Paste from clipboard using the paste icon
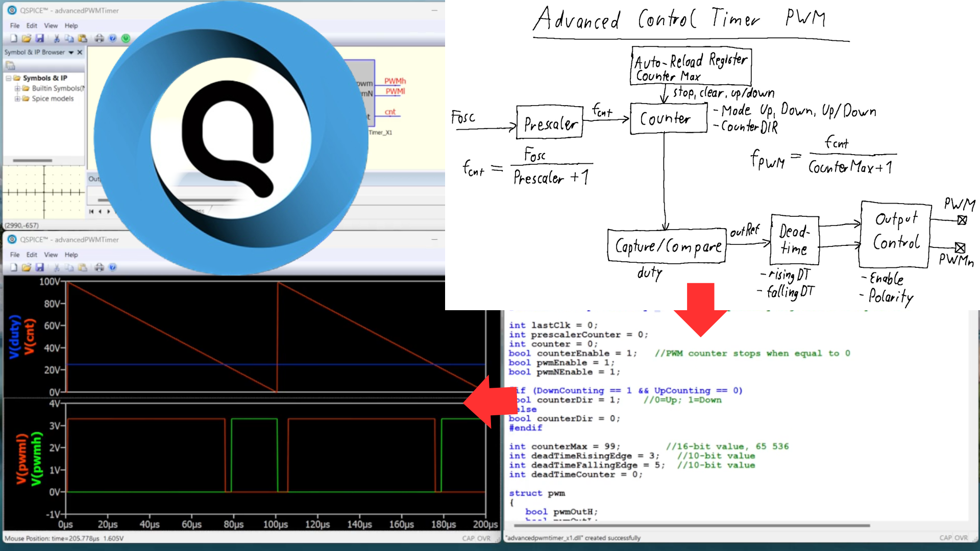Screen dimensions: 980x551 pyautogui.click(x=83, y=38)
